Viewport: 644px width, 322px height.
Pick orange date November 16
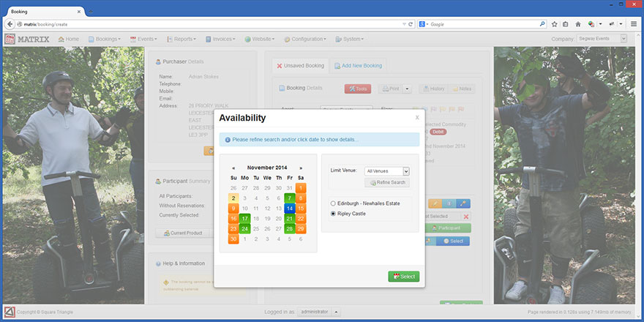tap(233, 219)
